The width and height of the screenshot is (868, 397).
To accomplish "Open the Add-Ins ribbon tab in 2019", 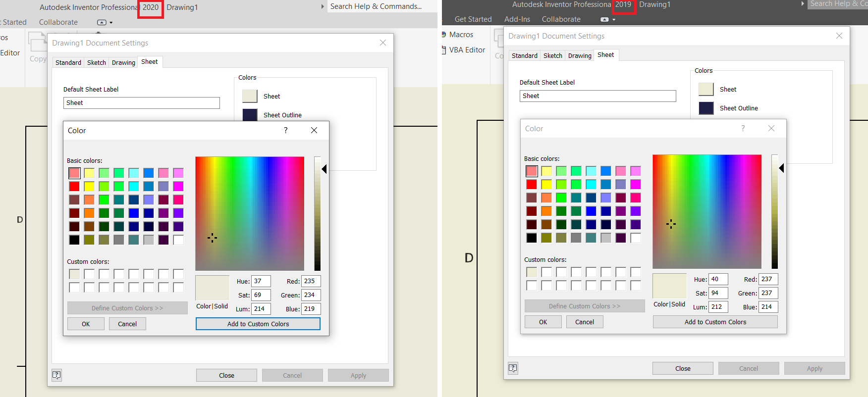I will point(517,19).
